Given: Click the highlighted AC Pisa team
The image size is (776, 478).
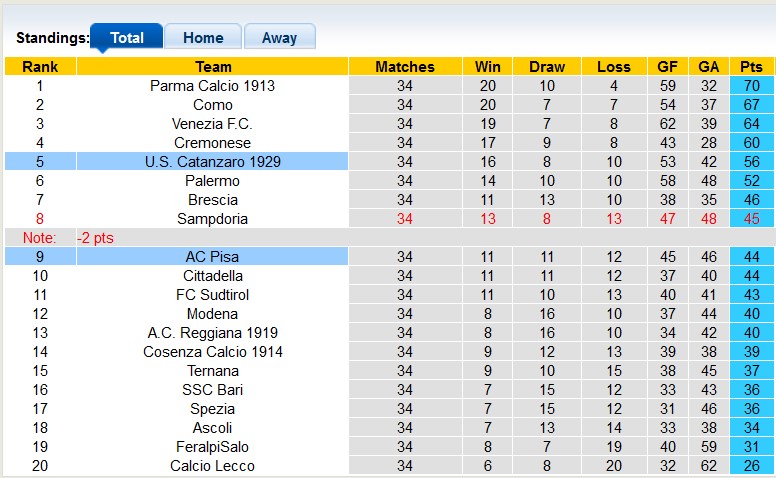Looking at the screenshot, I should click(x=213, y=257).
